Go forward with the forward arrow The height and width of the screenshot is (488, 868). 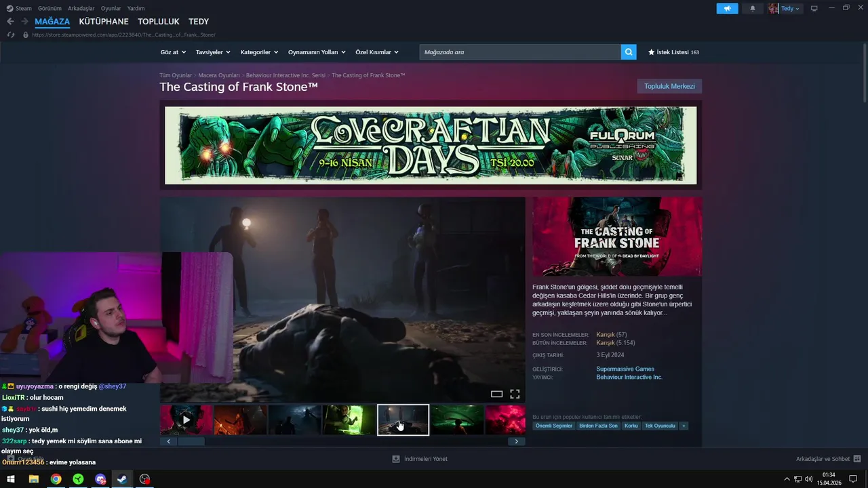pyautogui.click(x=24, y=22)
